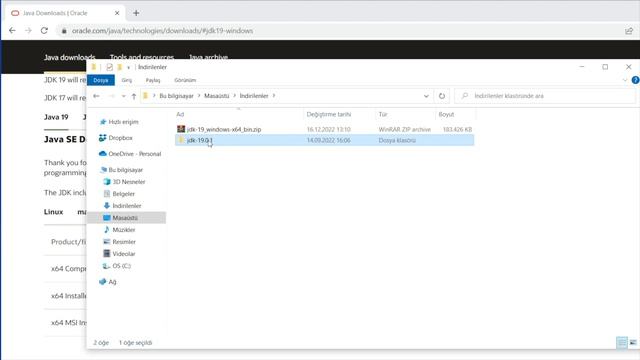Expand address bar history dropdown
Viewport: 640px width, 360px height.
(426, 96)
